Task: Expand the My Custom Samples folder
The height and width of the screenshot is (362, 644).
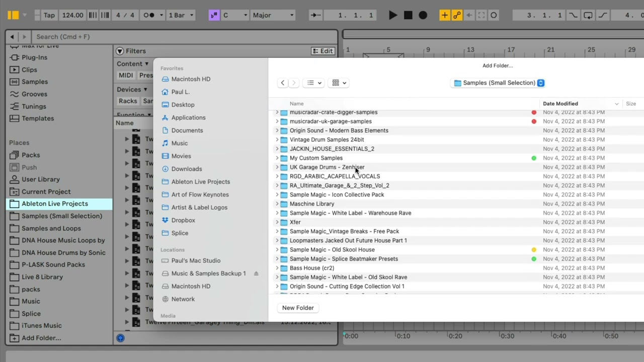Action: [277, 158]
